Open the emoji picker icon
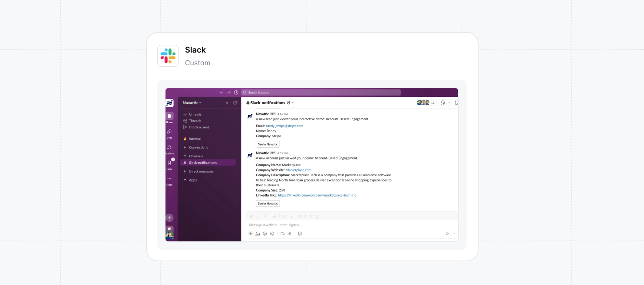The width and height of the screenshot is (644, 285). click(x=265, y=234)
